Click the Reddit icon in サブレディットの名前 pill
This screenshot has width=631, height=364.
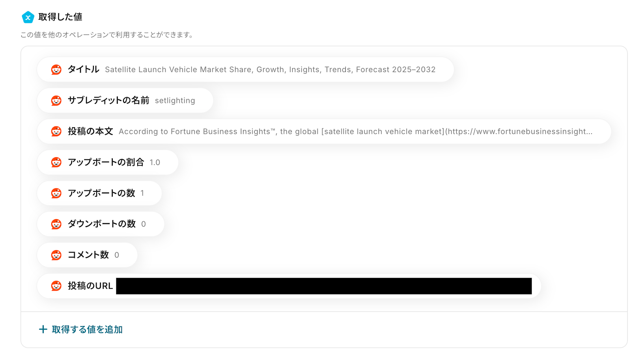click(x=56, y=100)
